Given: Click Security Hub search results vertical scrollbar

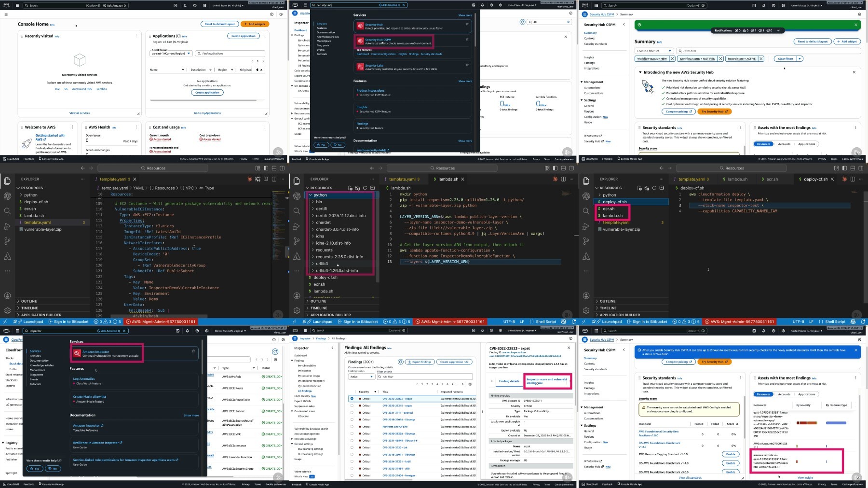Looking at the screenshot, I should (x=476, y=29).
